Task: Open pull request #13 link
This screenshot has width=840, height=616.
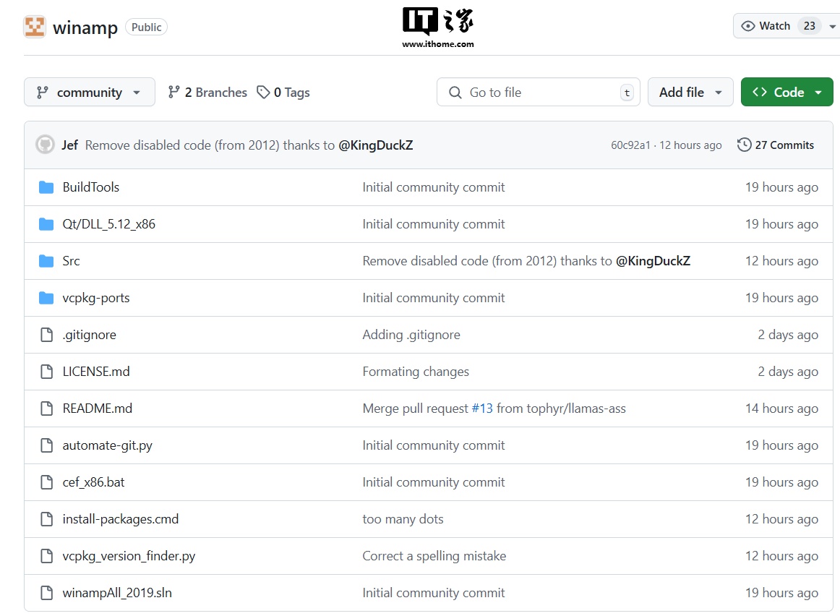Action: pyautogui.click(x=482, y=408)
